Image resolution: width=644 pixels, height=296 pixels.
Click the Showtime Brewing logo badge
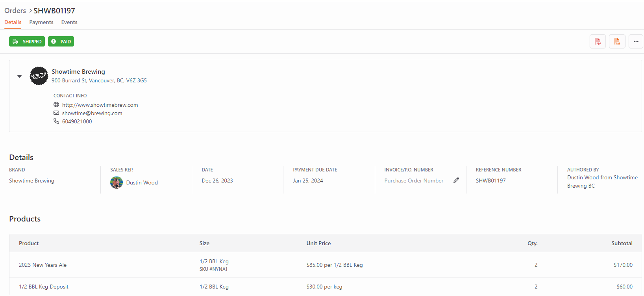[39, 76]
